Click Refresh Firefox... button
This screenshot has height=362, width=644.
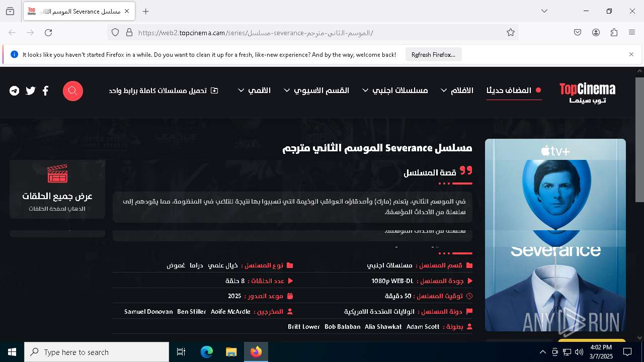tap(433, 54)
